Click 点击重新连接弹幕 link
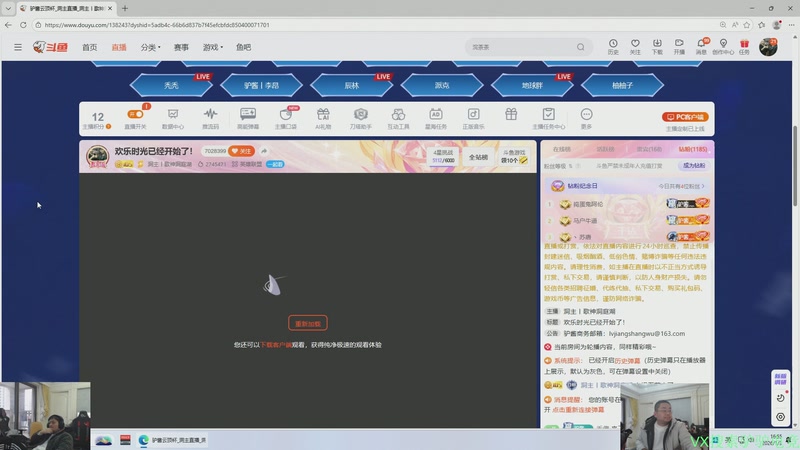Screen dimensions: 800x450 coord(578,410)
